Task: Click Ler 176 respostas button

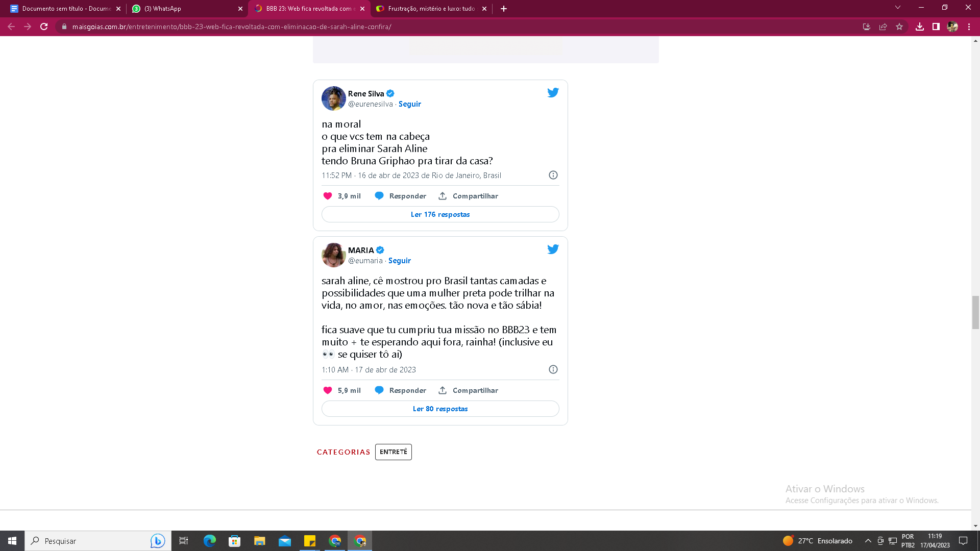Action: 440,214
